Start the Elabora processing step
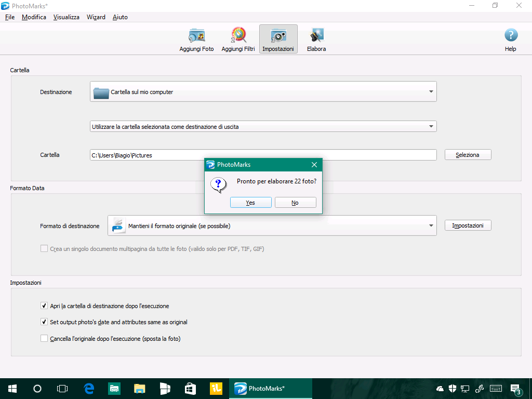Screen dimensions: 532x399 [316, 39]
